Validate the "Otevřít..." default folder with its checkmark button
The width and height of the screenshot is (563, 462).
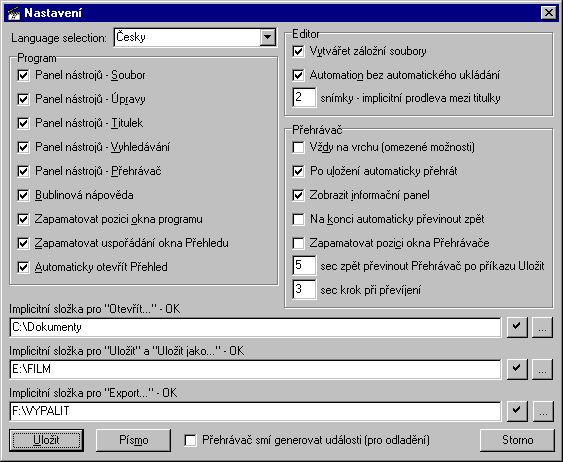click(x=517, y=327)
